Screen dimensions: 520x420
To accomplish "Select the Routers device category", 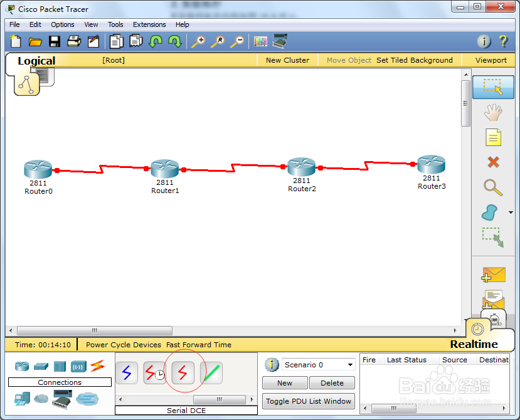I will click(x=22, y=366).
